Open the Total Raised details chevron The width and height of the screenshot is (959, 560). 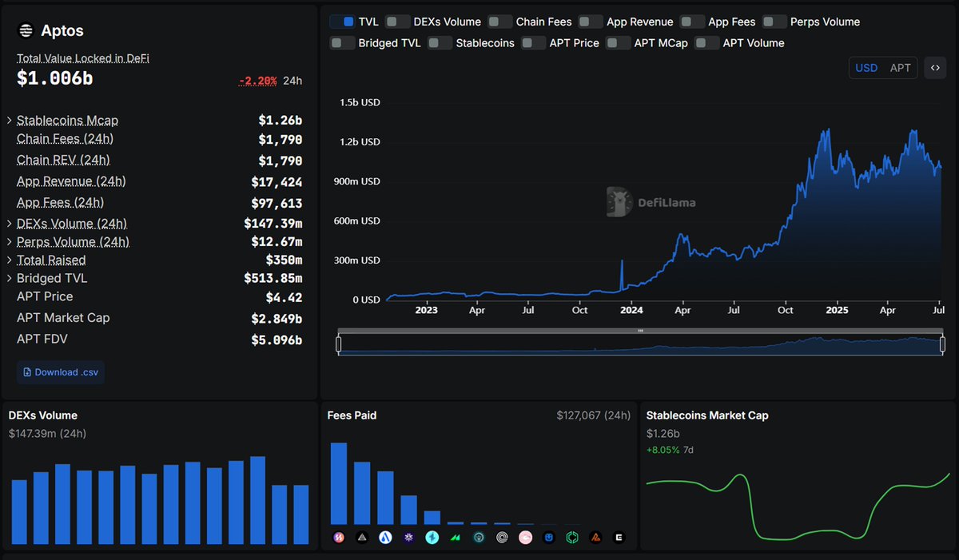coord(9,260)
